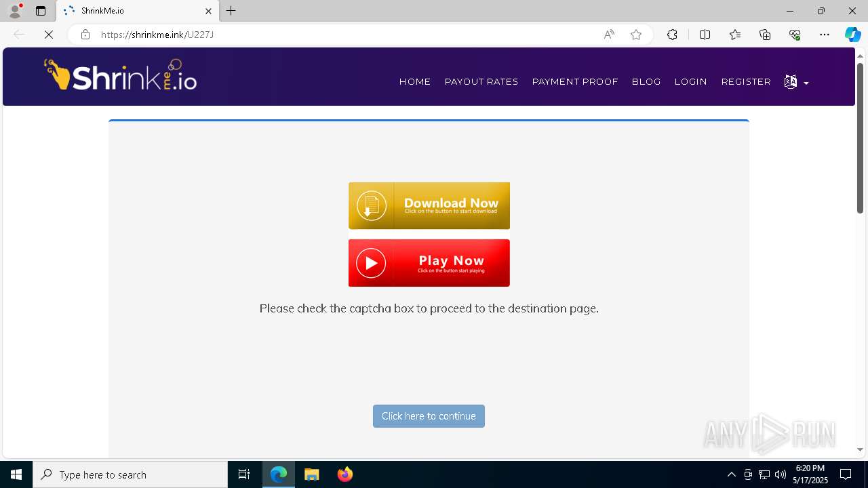Open the REGISTER page
The image size is (868, 488).
pos(746,82)
